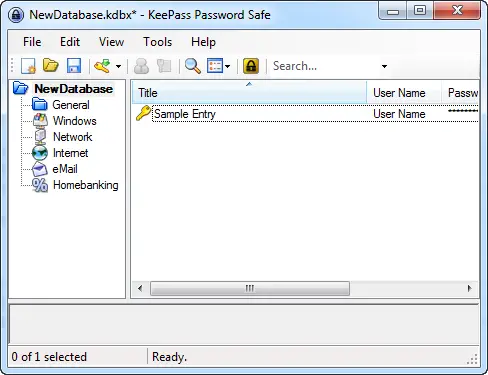Click the General folder icon

tap(40, 104)
